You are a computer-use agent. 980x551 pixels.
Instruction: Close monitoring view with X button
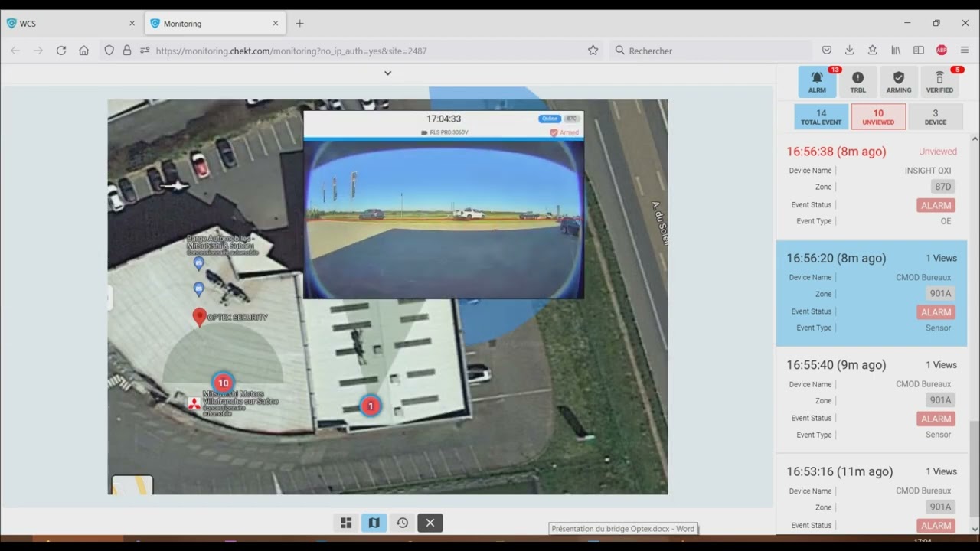pyautogui.click(x=430, y=523)
